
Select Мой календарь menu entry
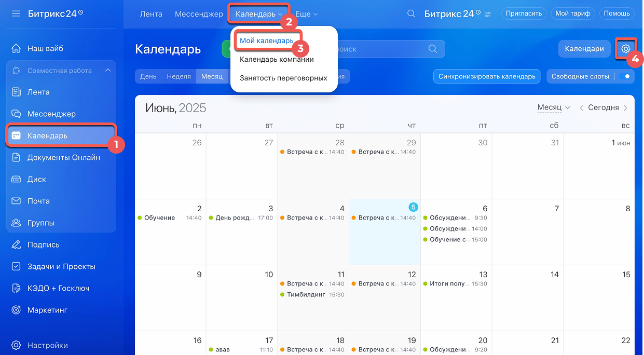click(266, 40)
